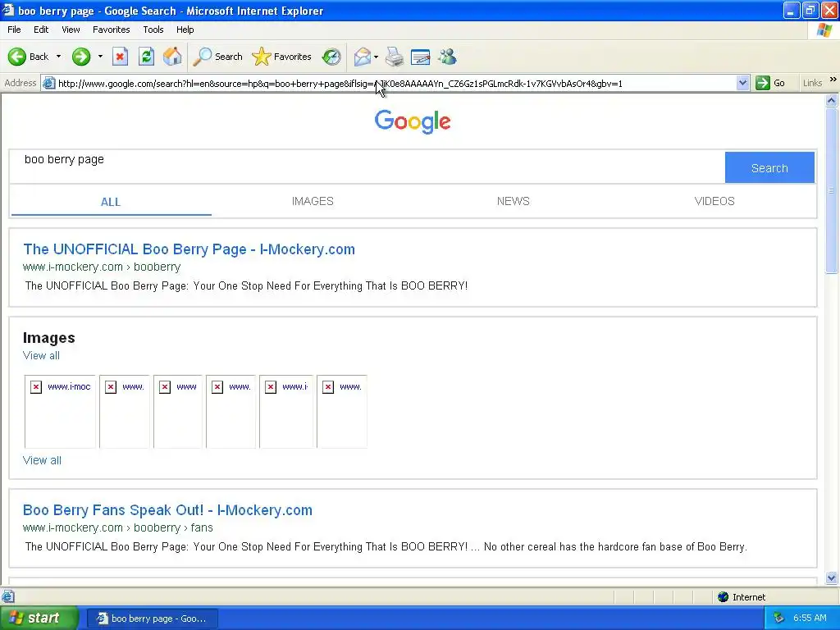Click boo berry page taskbar button
Screen dimensions: 840x630
coord(152,619)
